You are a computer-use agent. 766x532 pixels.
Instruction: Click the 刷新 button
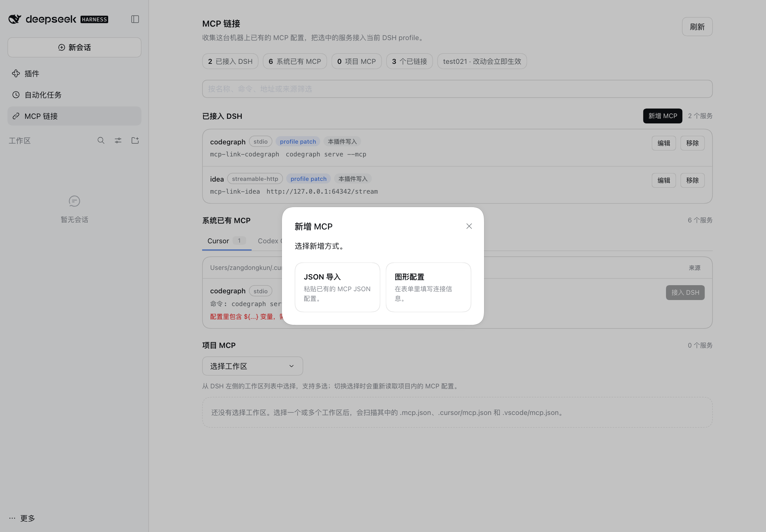(x=697, y=27)
